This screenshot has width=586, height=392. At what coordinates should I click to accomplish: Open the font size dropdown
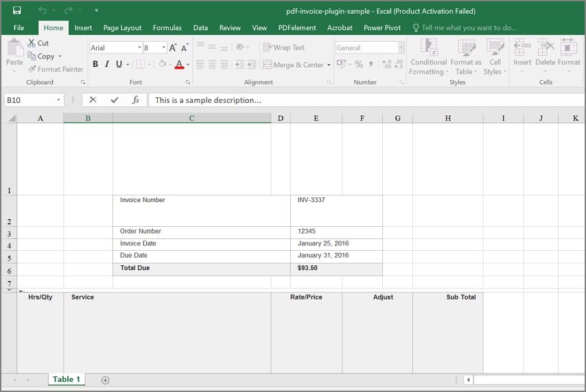point(164,47)
